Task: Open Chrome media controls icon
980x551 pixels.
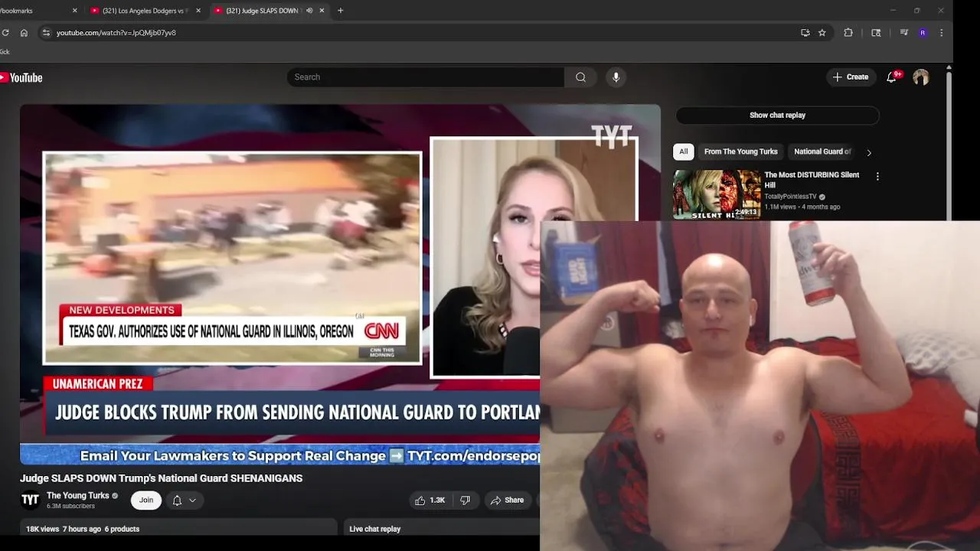Action: pos(904,33)
